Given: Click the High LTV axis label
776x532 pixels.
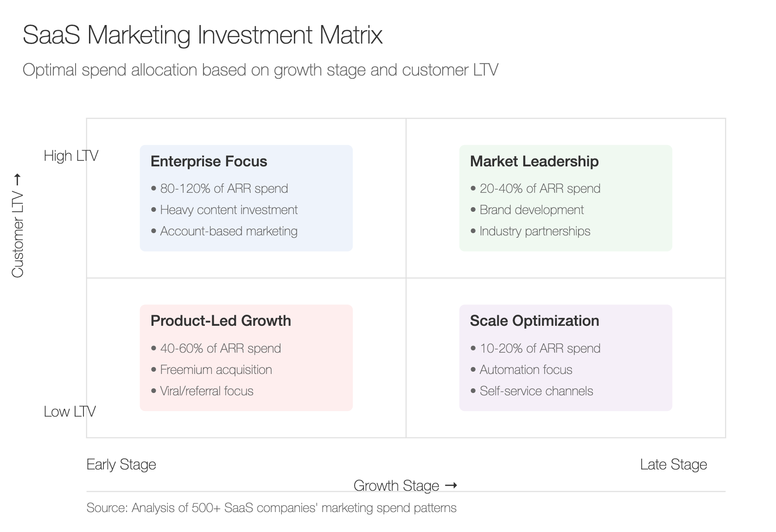Looking at the screenshot, I should coord(71,156).
